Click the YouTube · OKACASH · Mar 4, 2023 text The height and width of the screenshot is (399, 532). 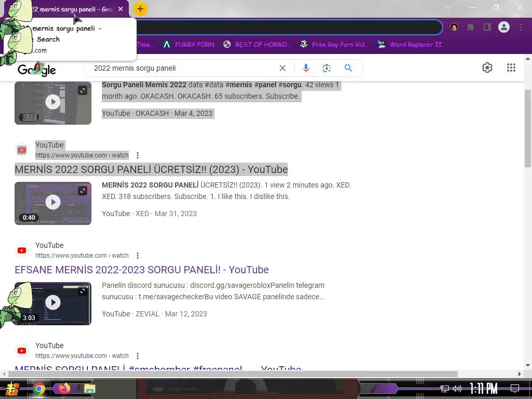[157, 113]
